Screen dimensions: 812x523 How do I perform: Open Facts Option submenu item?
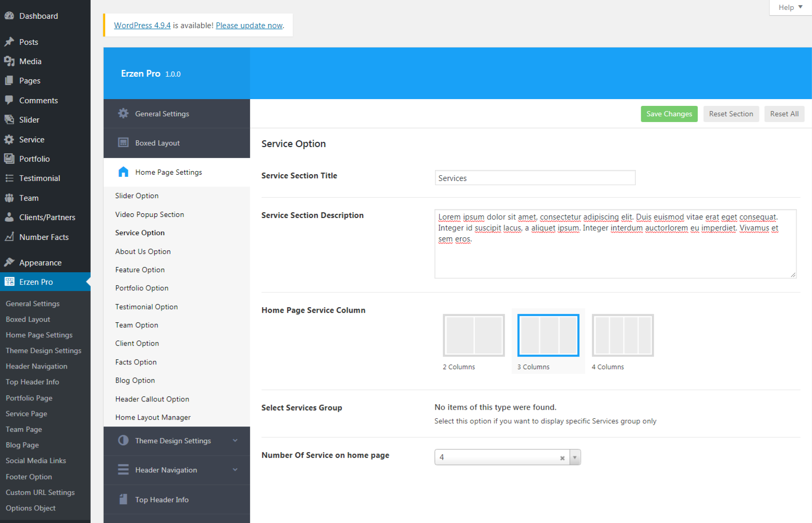pyautogui.click(x=136, y=362)
